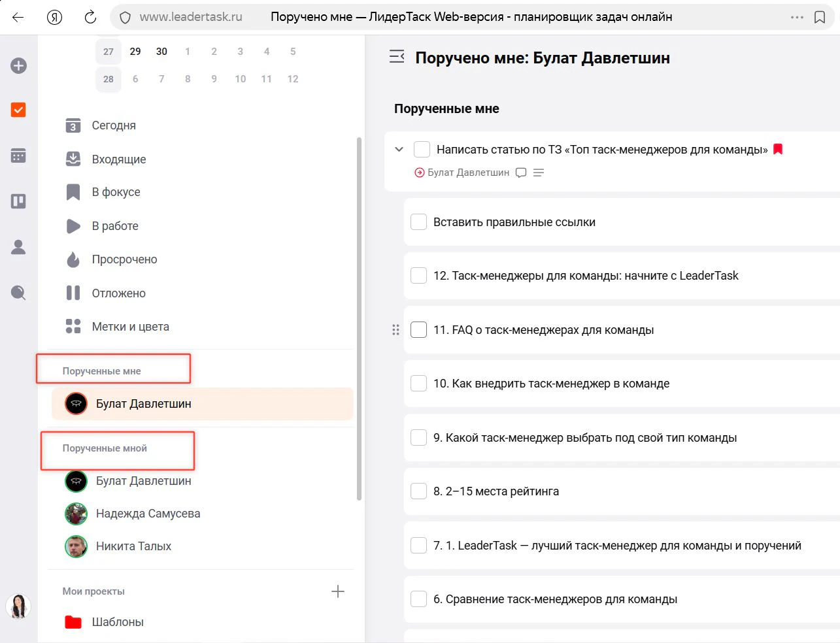Tick «9. Какой таск-менеджер выбрать» checkbox
840x643 pixels.
pyautogui.click(x=419, y=438)
